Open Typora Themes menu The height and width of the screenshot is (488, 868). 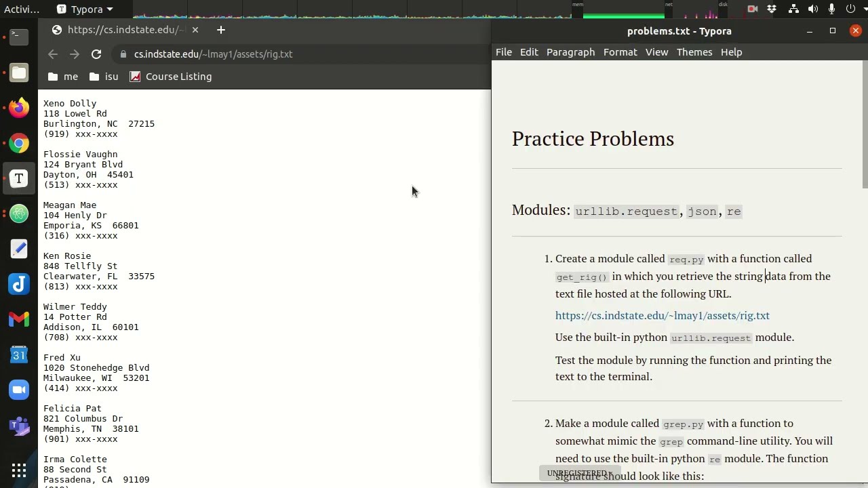click(x=694, y=52)
